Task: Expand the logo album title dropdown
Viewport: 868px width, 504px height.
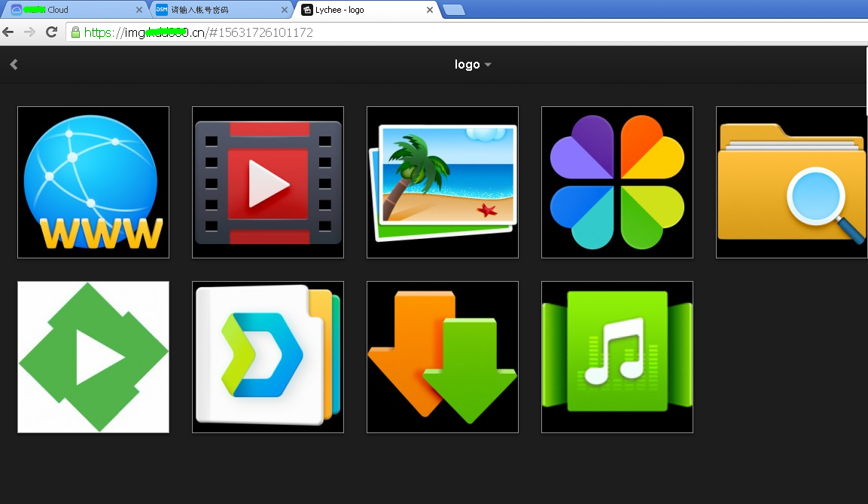Action: coord(473,65)
